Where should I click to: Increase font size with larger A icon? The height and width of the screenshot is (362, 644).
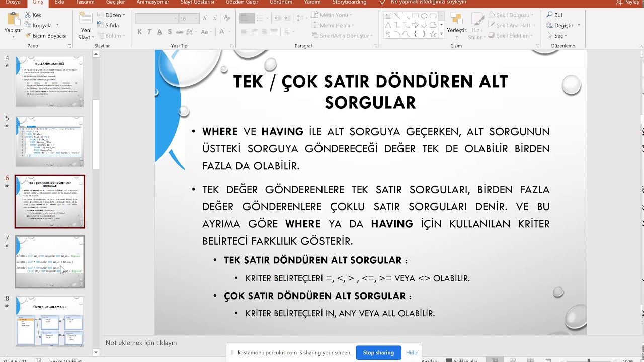[x=205, y=19]
